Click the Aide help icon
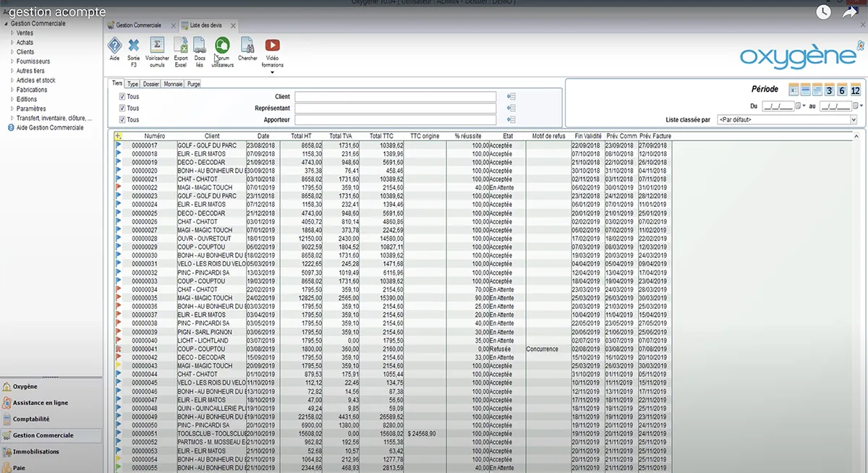This screenshot has height=473, width=868. [114, 46]
